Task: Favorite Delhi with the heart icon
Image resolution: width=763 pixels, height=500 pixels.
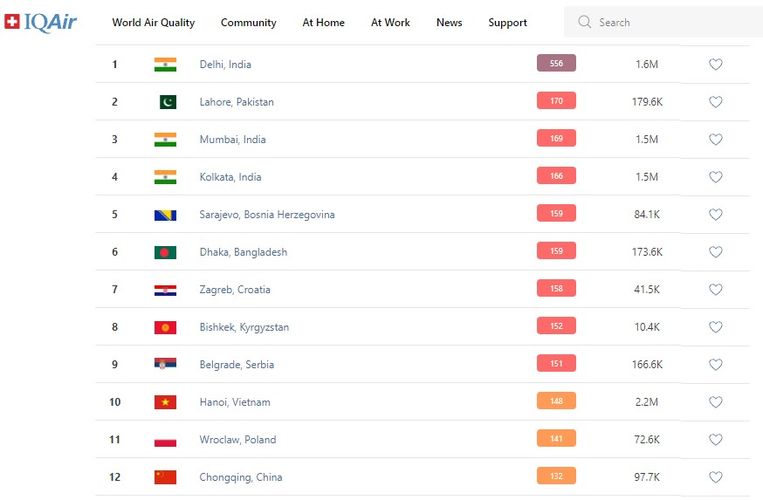Action: tap(715, 65)
